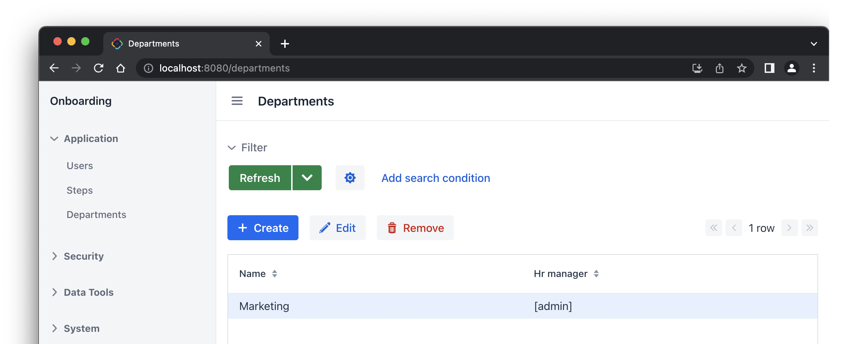Screen dimensions: 868x344
Task: Open the browser profile avatar
Action: 791,68
